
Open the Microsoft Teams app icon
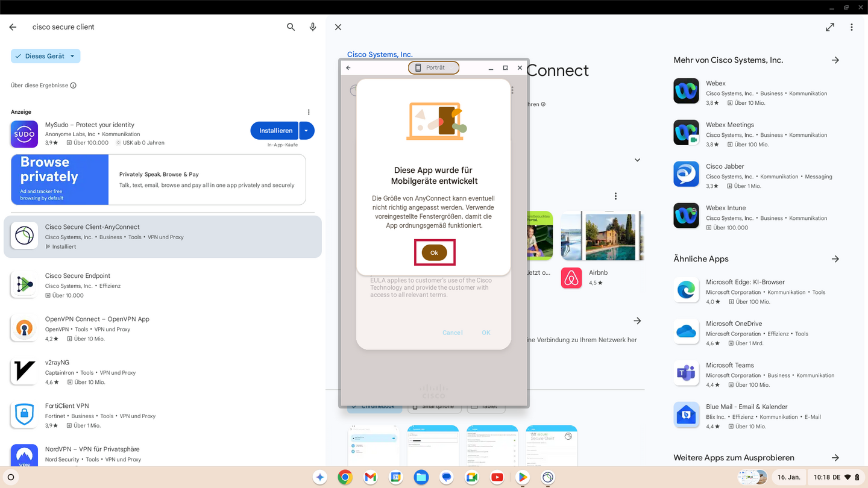pos(686,373)
